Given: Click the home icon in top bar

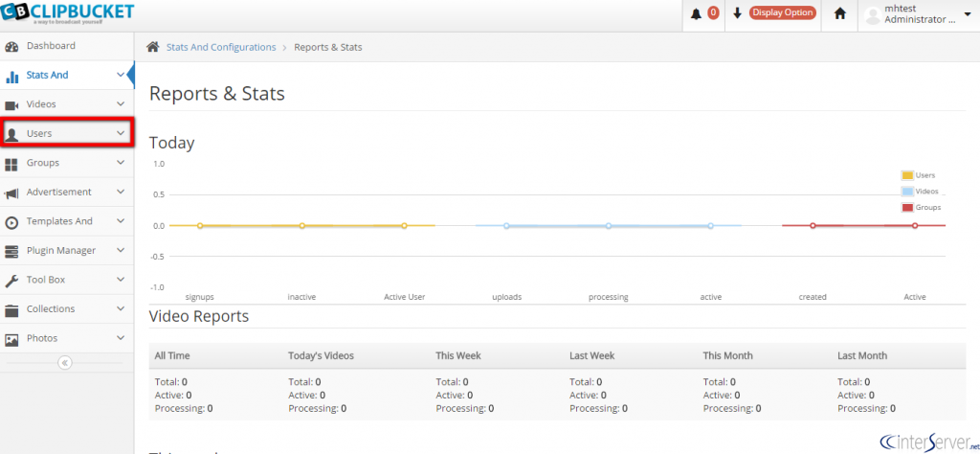Looking at the screenshot, I should pyautogui.click(x=840, y=13).
